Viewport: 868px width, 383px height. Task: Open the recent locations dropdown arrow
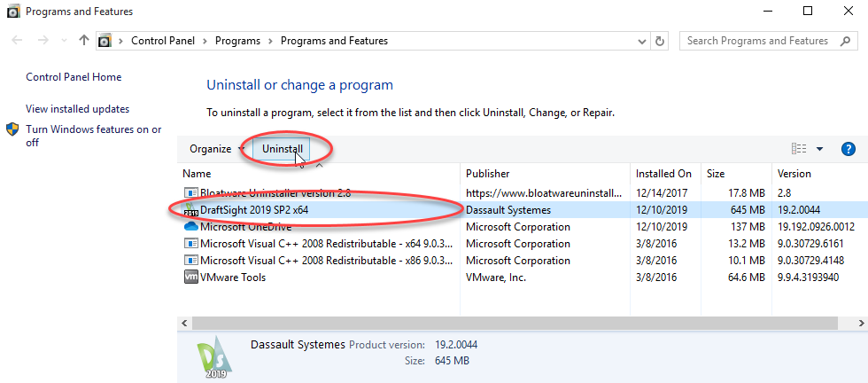64,41
